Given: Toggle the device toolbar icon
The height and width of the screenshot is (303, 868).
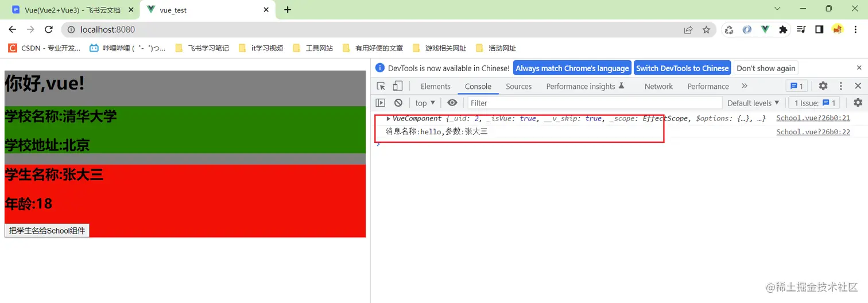Looking at the screenshot, I should [397, 86].
